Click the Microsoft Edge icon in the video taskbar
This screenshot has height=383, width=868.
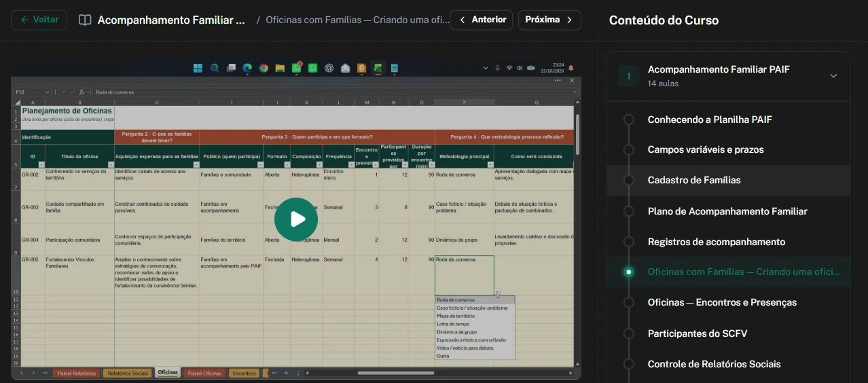(247, 68)
